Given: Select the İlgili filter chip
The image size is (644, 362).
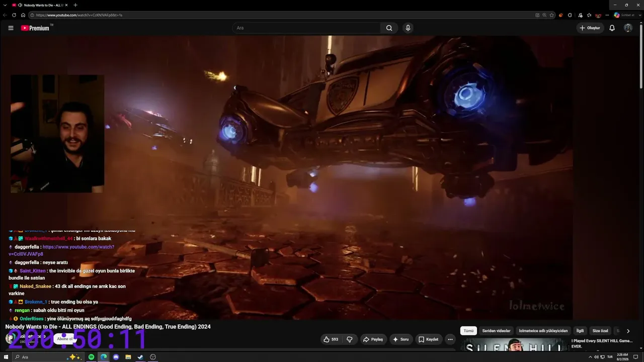Looking at the screenshot, I should coord(580,331).
